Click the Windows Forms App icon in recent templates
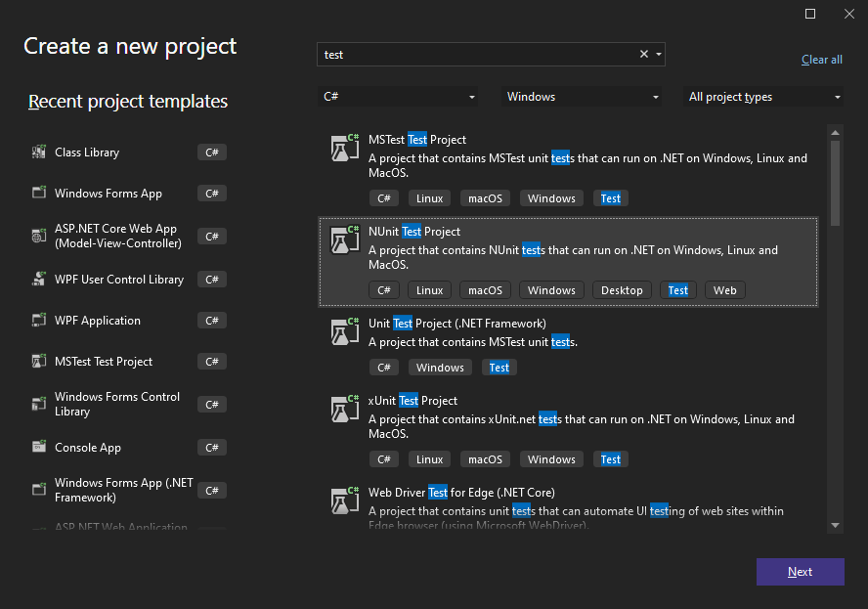Viewport: 868px width, 609px height. [39, 193]
